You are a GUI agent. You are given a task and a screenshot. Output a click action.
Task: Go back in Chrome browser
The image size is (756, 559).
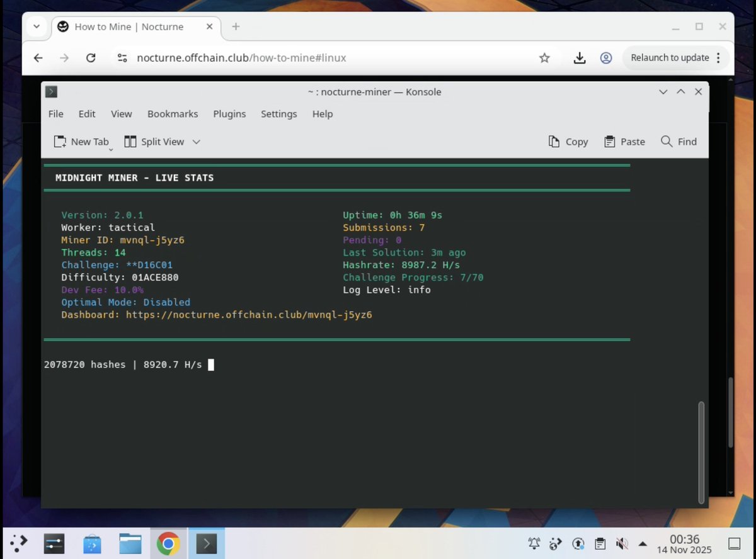(38, 58)
